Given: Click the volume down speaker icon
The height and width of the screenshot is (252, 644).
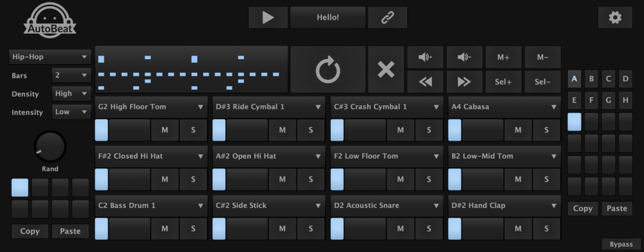Looking at the screenshot, I should [464, 57].
